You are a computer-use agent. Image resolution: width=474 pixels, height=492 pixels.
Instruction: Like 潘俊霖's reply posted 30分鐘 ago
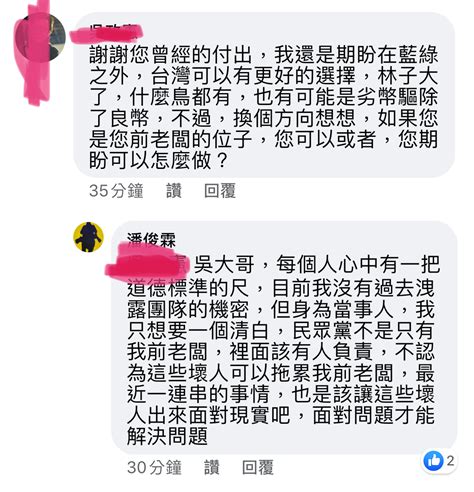tap(212, 467)
